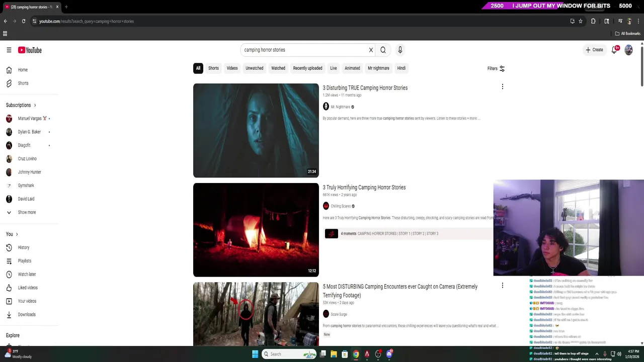The height and width of the screenshot is (362, 644).
Task: Clear the search box with the X
Action: (x=371, y=50)
